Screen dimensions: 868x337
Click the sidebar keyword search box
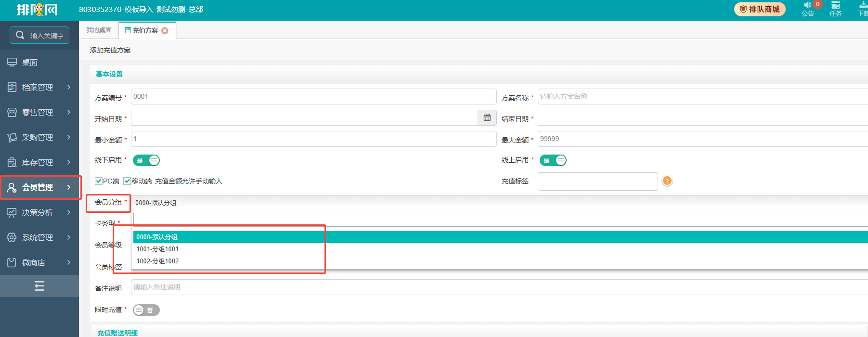click(39, 35)
